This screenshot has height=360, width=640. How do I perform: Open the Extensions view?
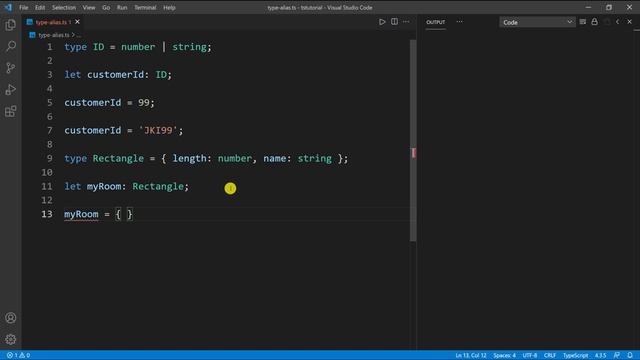11,111
